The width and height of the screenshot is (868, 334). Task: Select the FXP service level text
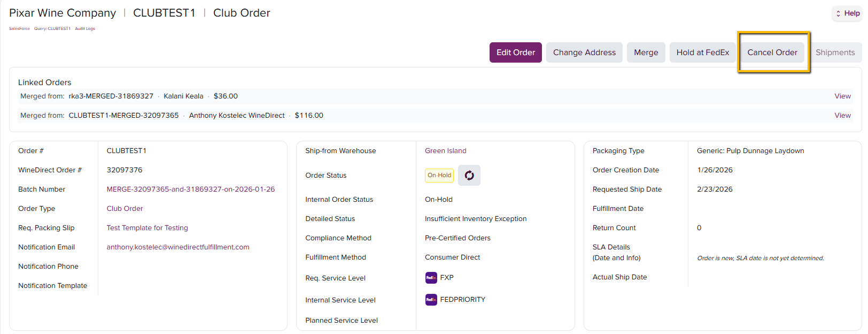[x=447, y=278]
